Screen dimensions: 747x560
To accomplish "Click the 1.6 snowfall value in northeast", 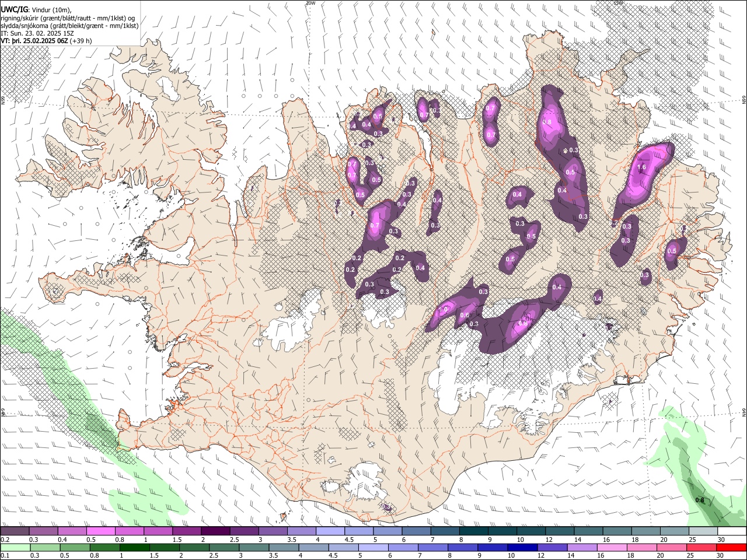I will tap(641, 167).
